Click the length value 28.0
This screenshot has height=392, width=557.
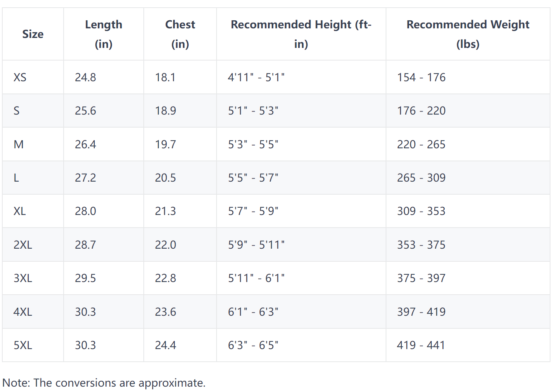coord(85,211)
